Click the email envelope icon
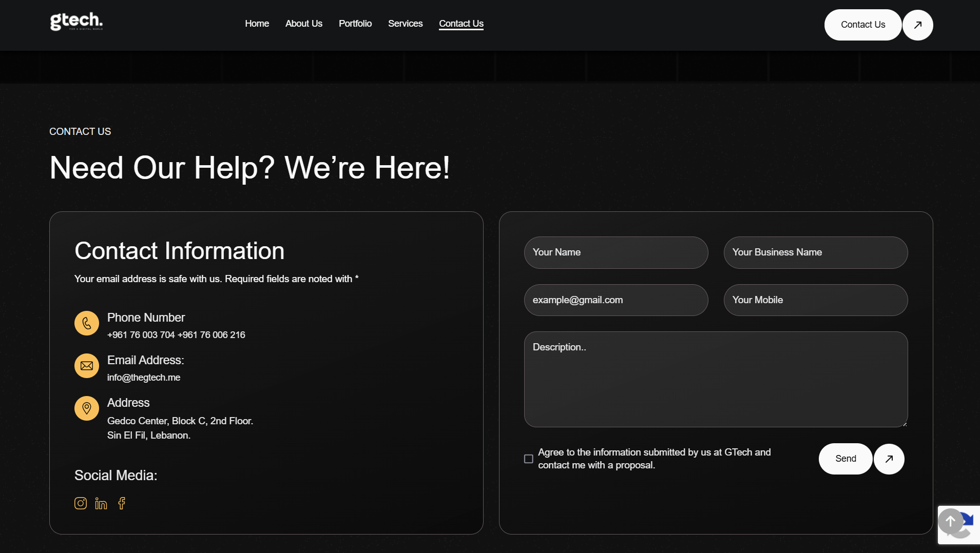This screenshot has height=553, width=980. 87,366
